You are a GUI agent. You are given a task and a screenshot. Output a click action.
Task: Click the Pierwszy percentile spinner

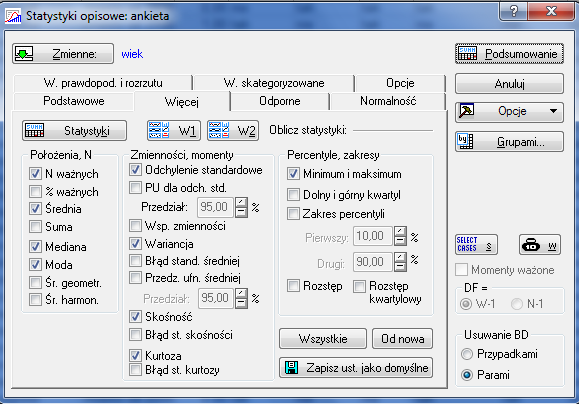(x=400, y=236)
